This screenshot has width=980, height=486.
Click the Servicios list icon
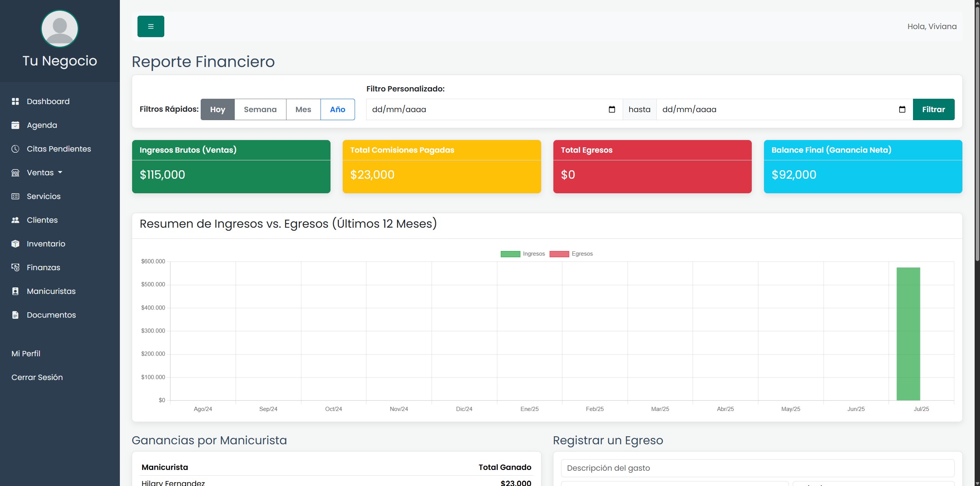click(15, 196)
